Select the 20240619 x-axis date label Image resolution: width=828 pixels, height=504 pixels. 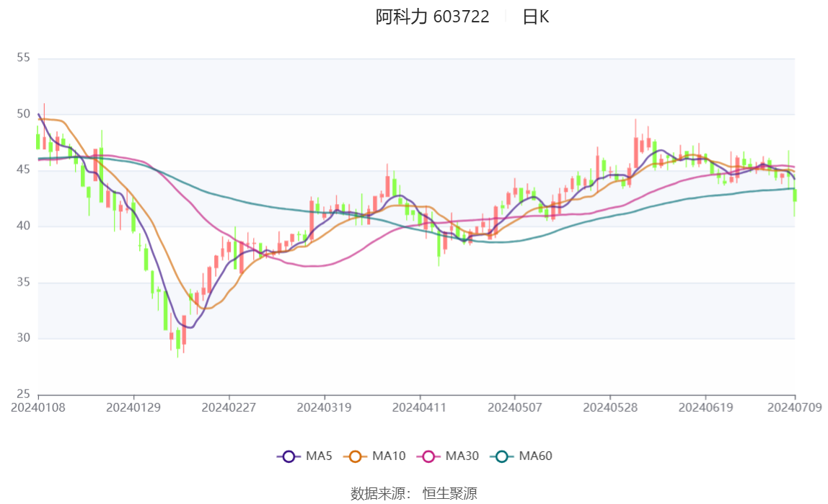(x=705, y=408)
